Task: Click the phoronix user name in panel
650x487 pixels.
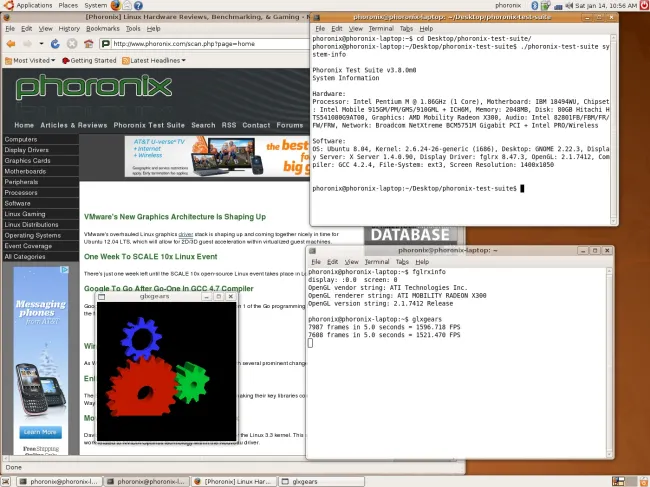Action: pos(508,5)
